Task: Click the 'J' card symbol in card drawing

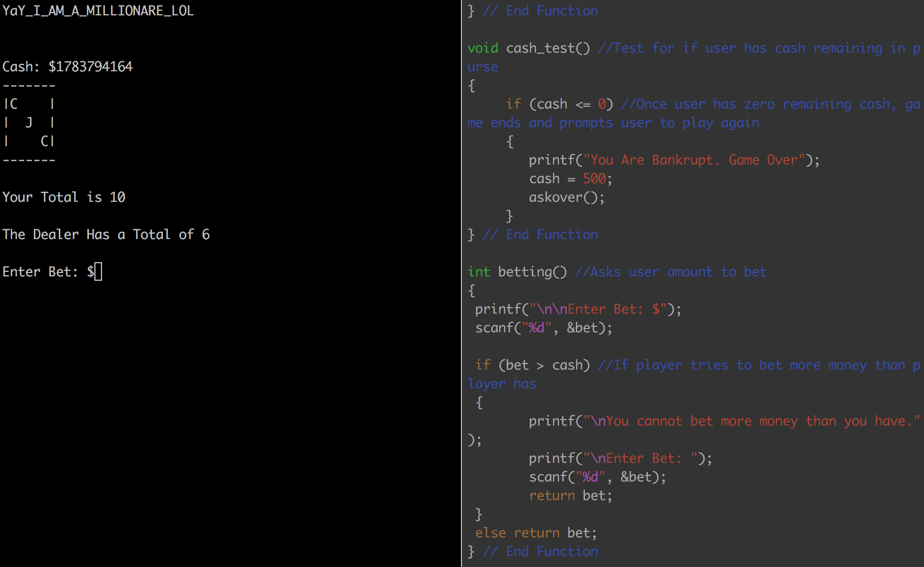Action: point(29,122)
